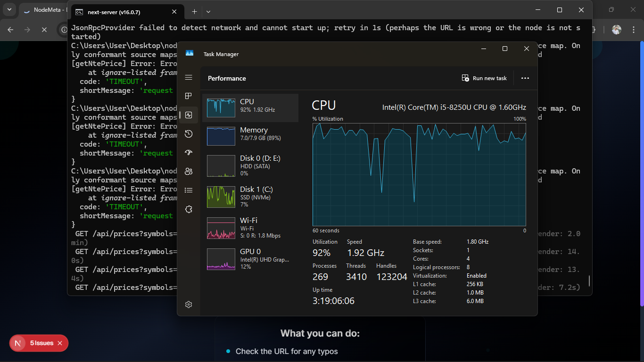
Task: Open Services page puzzle icon
Action: tap(189, 209)
